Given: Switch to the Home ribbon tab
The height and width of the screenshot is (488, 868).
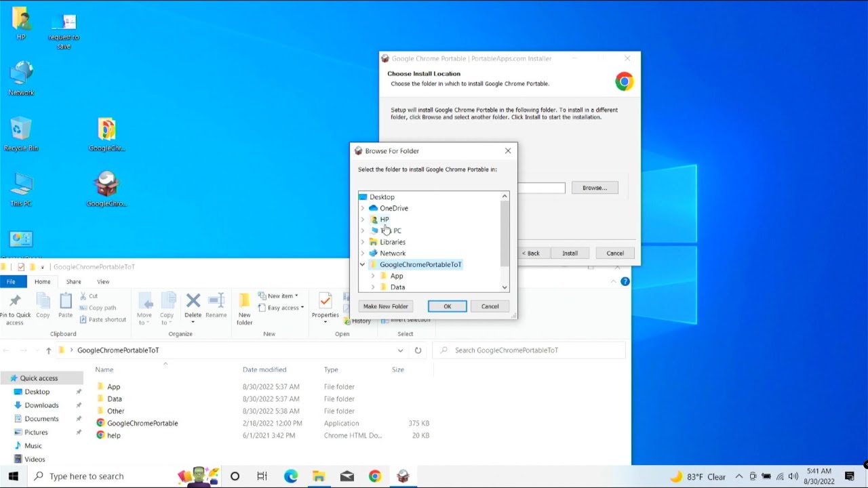Looking at the screenshot, I should 42,281.
